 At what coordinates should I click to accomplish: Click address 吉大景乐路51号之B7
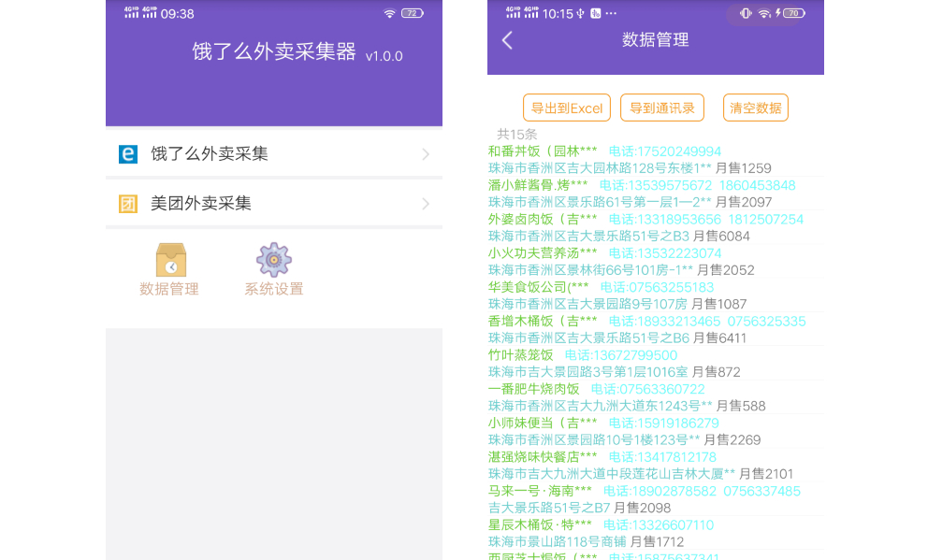548,508
